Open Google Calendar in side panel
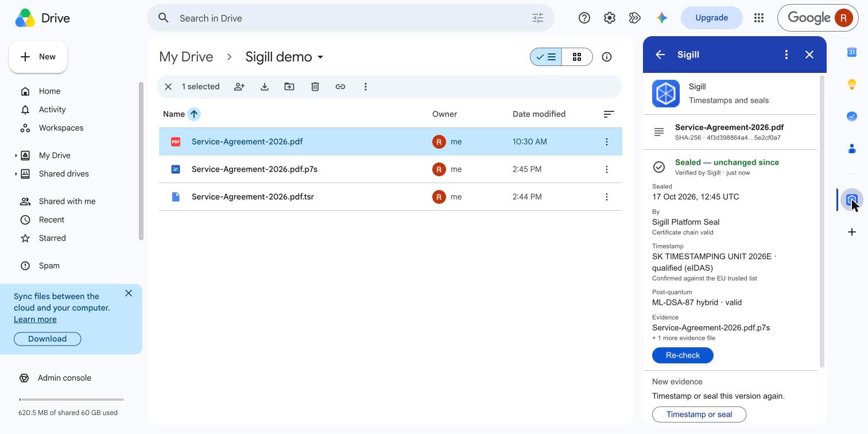868x434 pixels. (852, 52)
